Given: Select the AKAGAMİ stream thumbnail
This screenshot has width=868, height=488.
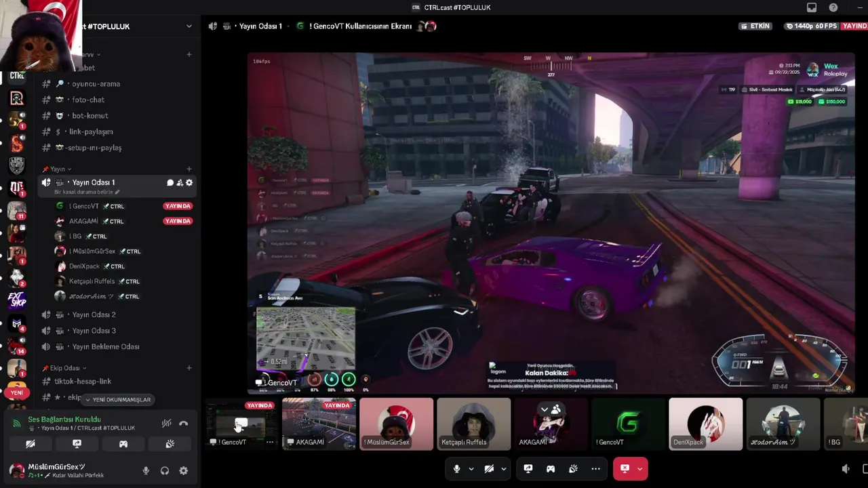Looking at the screenshot, I should [319, 424].
